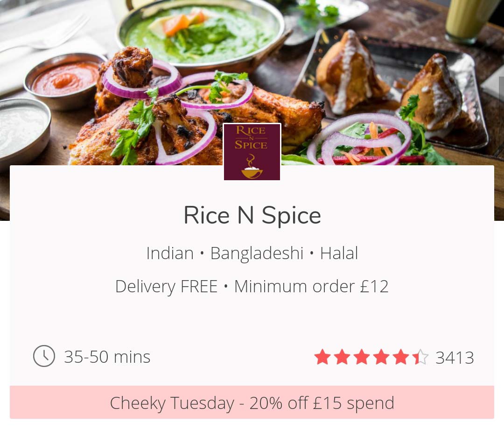
Task: Select the Halal cuisine tag
Action: (x=339, y=253)
